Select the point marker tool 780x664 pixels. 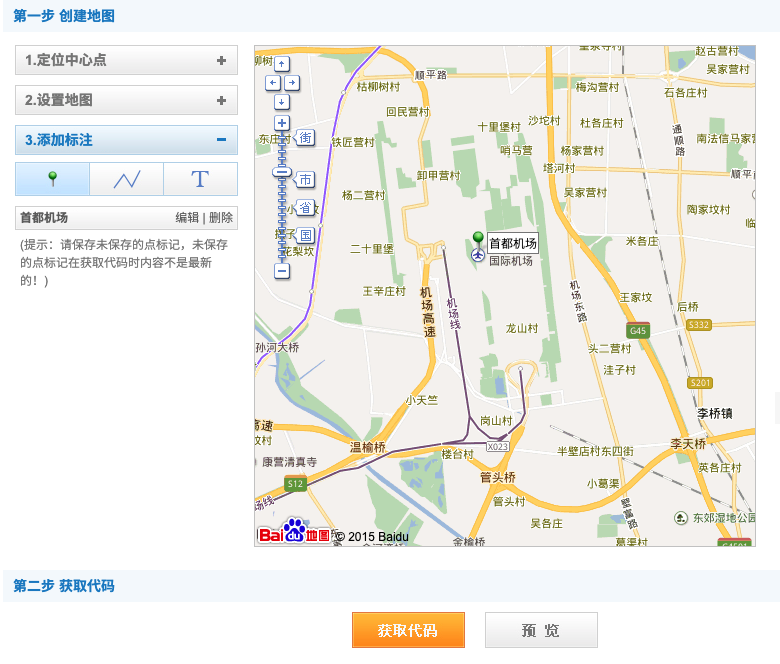52,179
